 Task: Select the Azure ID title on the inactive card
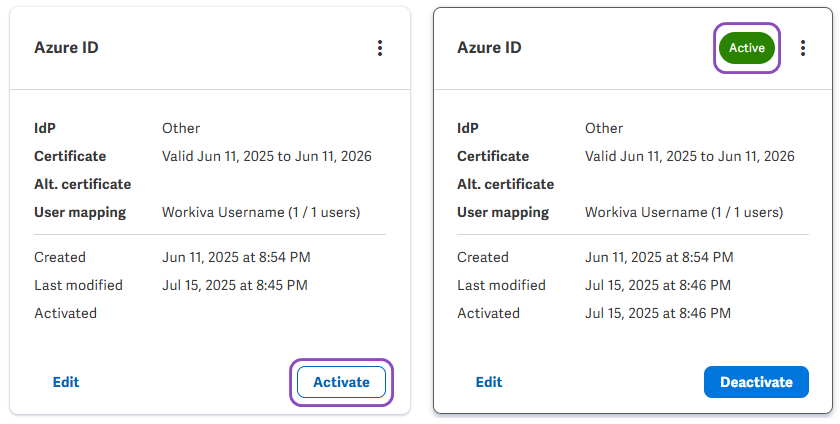(x=66, y=47)
